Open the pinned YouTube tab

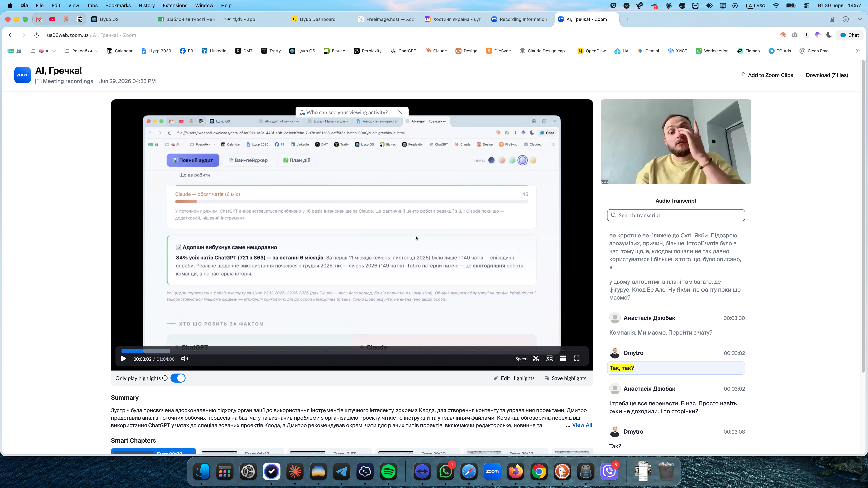click(x=52, y=19)
